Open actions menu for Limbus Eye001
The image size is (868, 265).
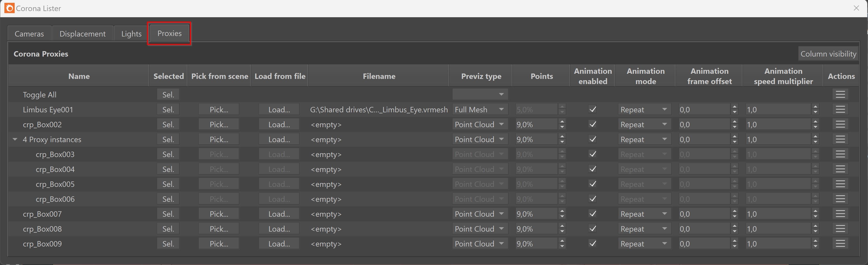840,109
